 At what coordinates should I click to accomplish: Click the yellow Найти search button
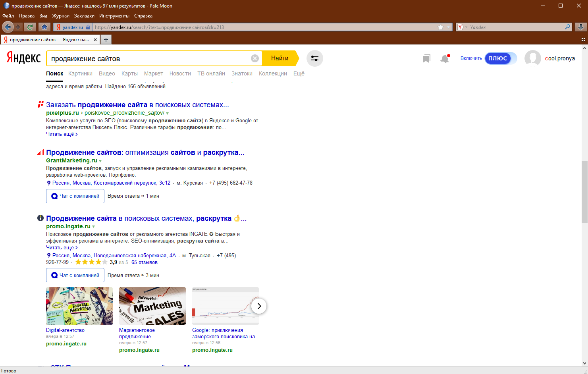tap(280, 58)
